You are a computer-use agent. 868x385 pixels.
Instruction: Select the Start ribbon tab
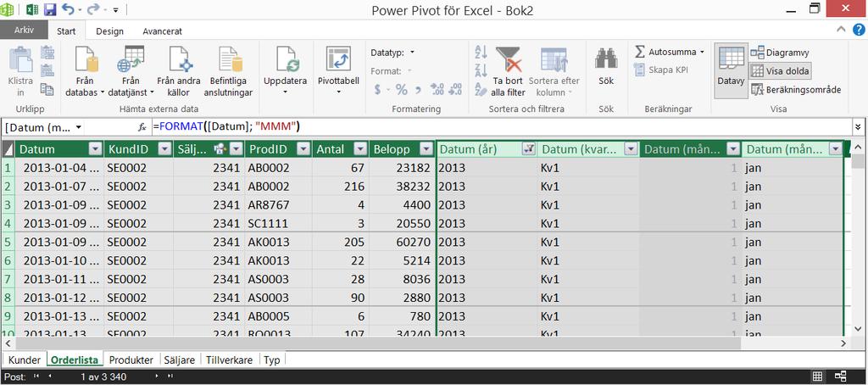click(66, 31)
